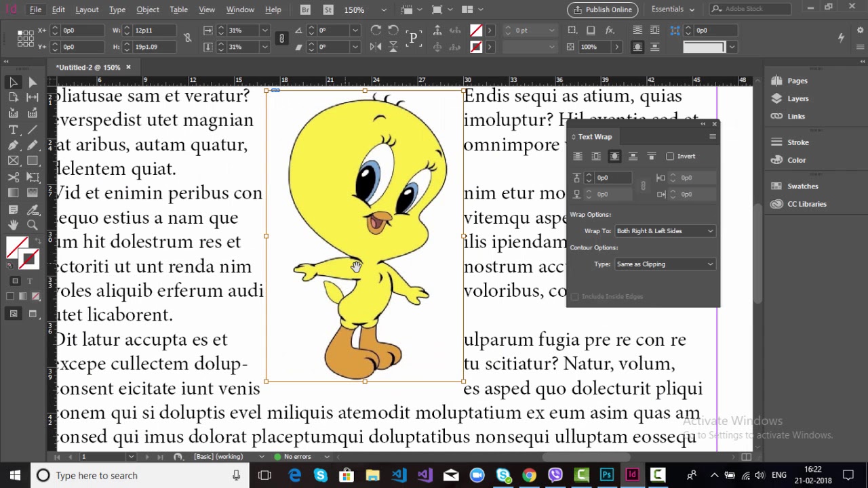The image size is (868, 488).
Task: Open the Contour Type dropdown
Action: coord(665,264)
